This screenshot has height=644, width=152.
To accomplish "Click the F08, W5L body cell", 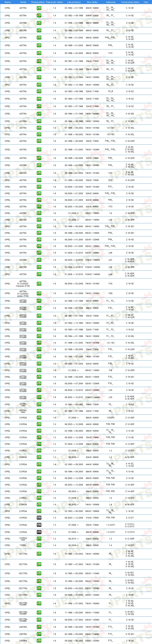I will [x=110, y=491].
